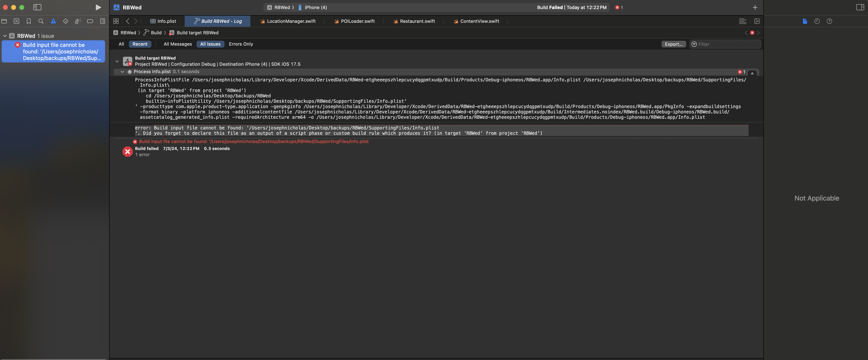The width and height of the screenshot is (868, 360).
Task: Open the Test navigator diamond icon
Action: [65, 21]
